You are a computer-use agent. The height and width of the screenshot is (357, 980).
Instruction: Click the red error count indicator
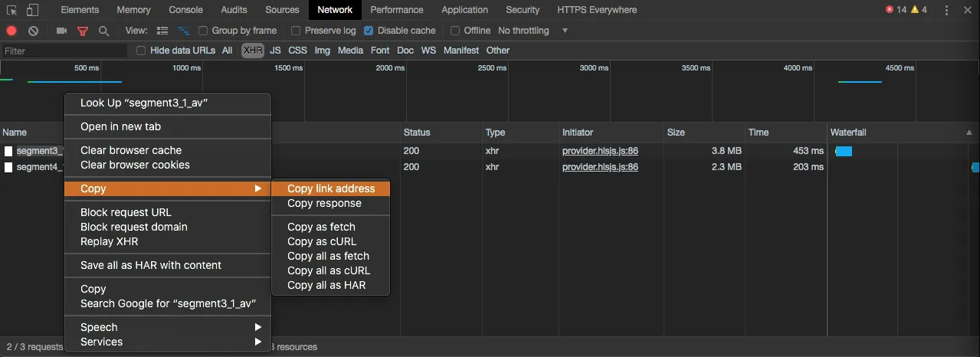point(896,10)
